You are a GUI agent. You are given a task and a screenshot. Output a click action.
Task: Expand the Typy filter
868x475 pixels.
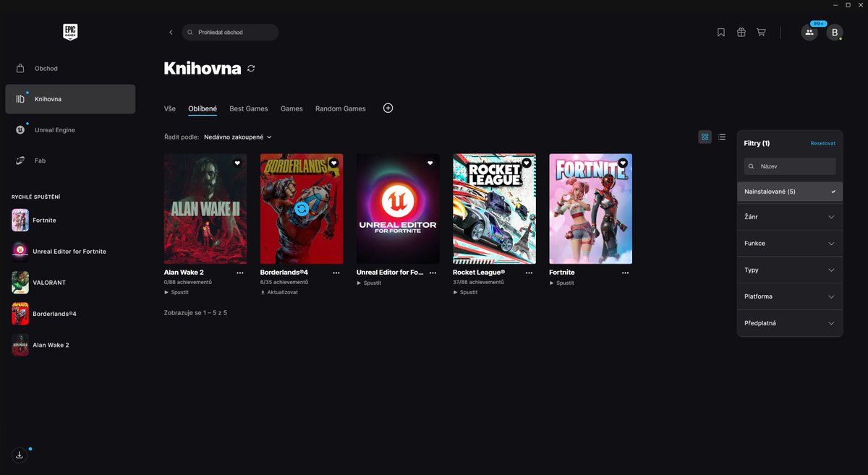790,270
